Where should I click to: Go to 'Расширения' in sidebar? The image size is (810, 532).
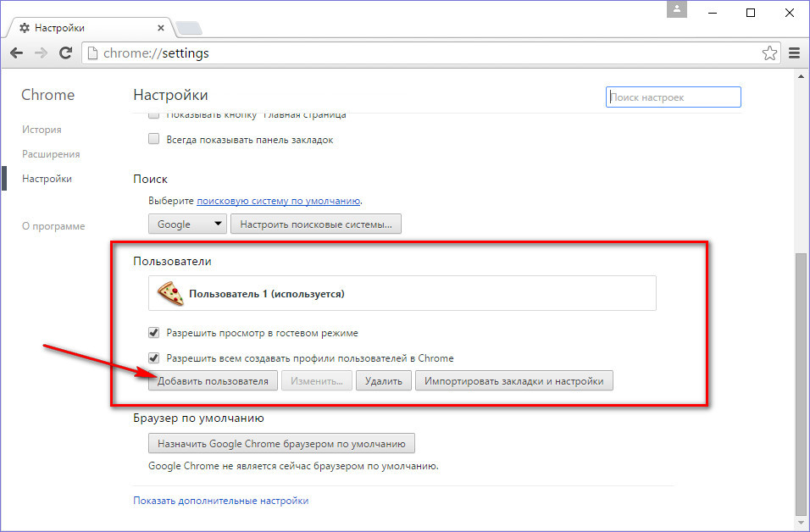pyautogui.click(x=51, y=154)
